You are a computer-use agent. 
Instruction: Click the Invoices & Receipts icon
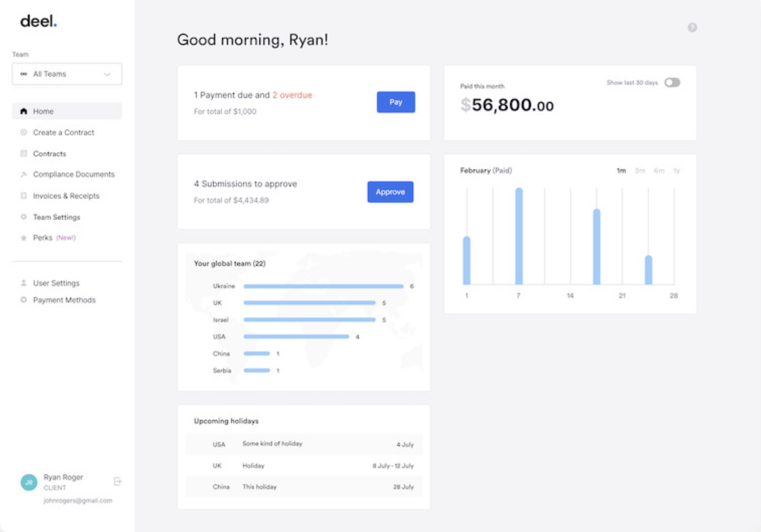tap(23, 196)
